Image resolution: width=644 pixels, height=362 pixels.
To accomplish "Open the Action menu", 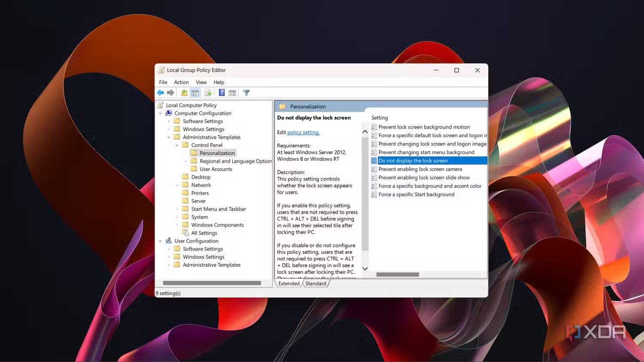I will [181, 82].
